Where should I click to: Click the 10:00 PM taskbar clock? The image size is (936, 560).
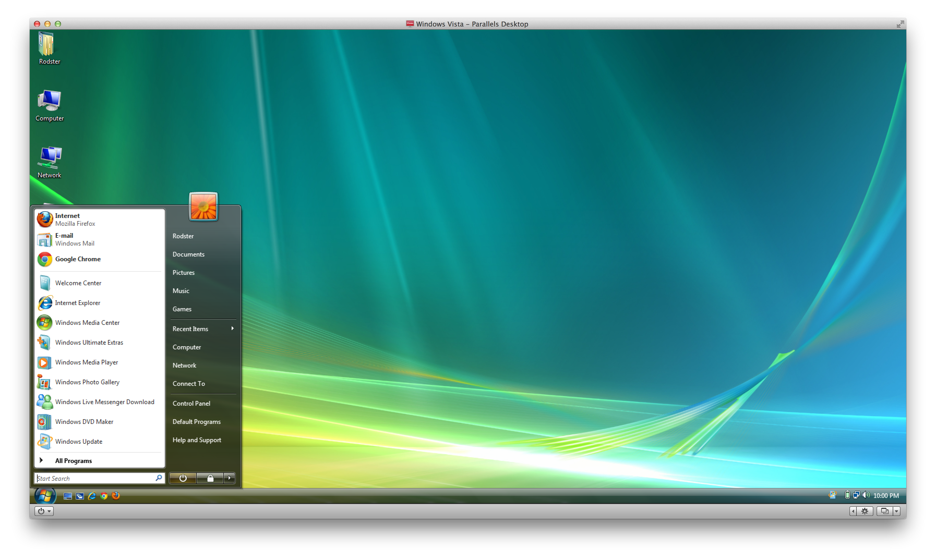(x=886, y=495)
